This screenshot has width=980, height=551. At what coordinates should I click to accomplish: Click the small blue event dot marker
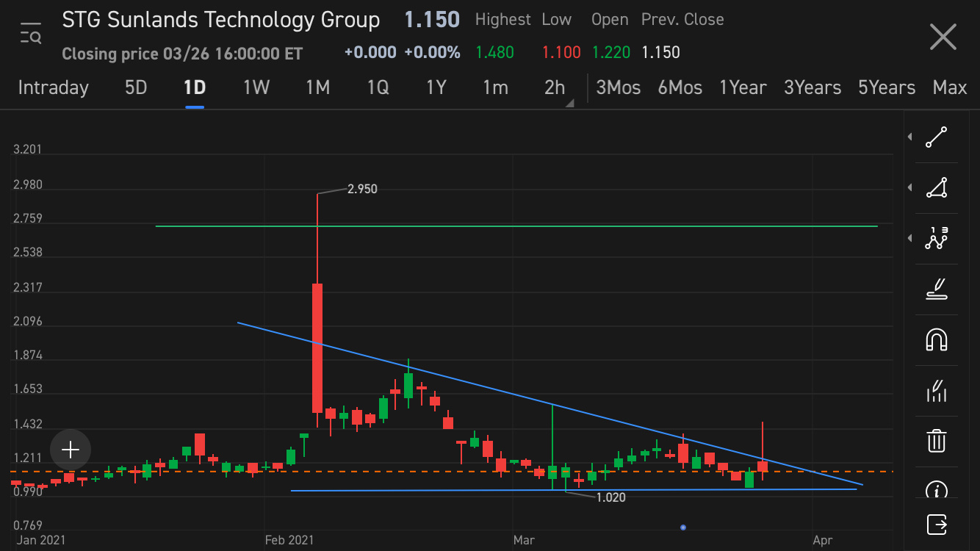click(683, 527)
